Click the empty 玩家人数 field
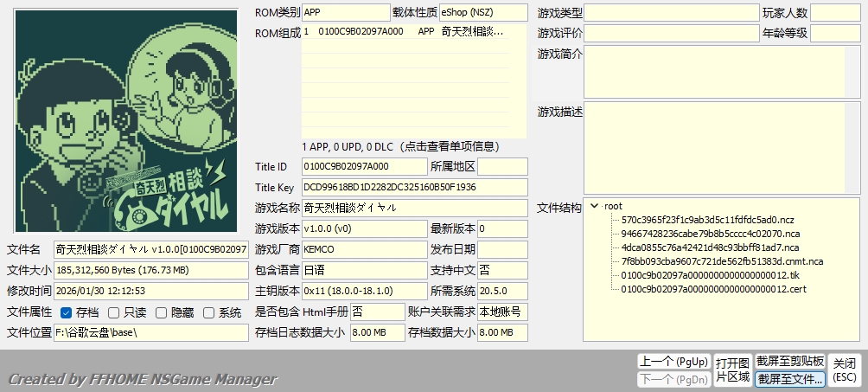 (x=835, y=12)
